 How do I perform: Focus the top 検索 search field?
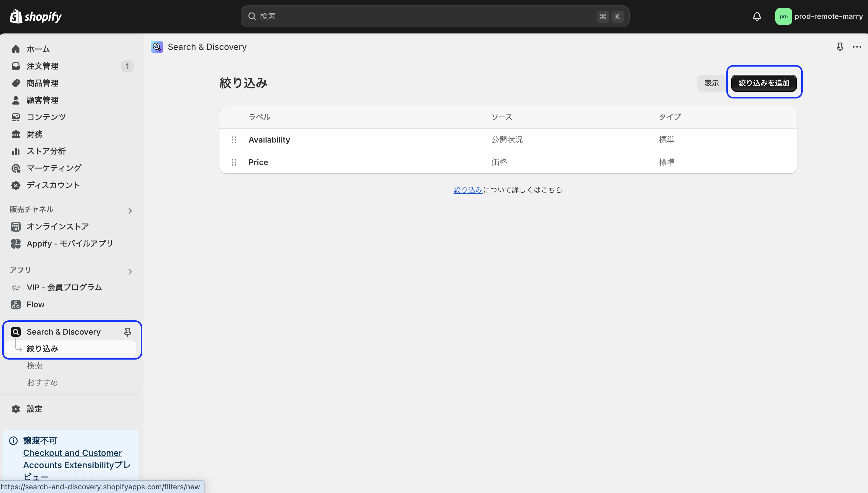[435, 16]
